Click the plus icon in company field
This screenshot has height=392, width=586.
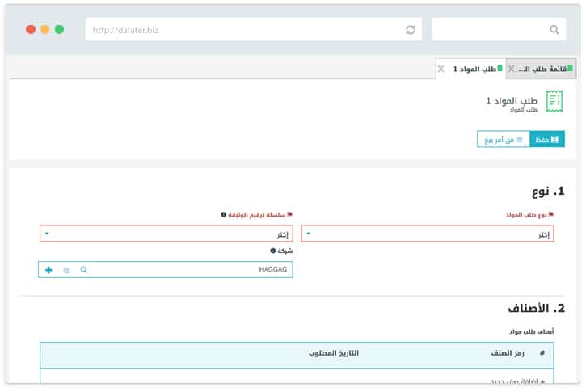(x=48, y=270)
